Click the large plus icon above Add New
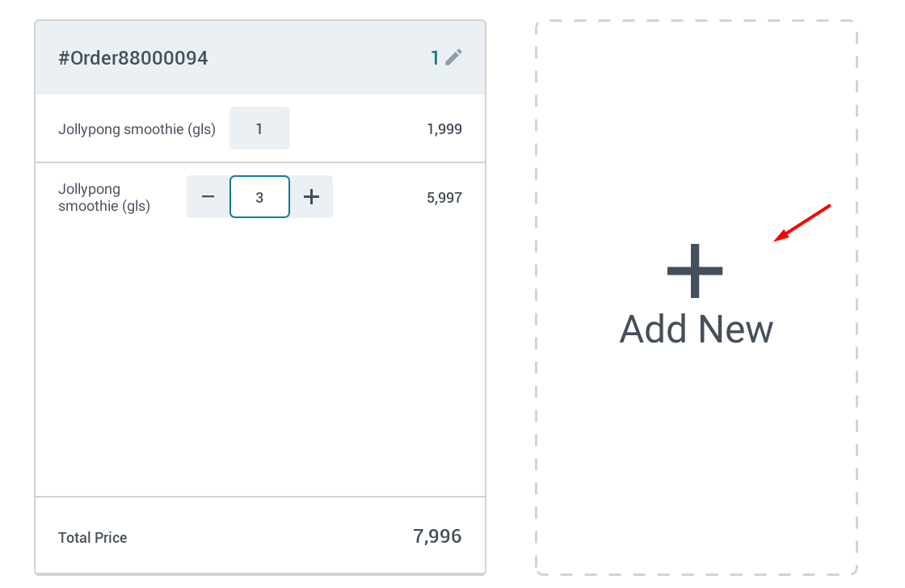The image size is (905, 588). coord(695,271)
